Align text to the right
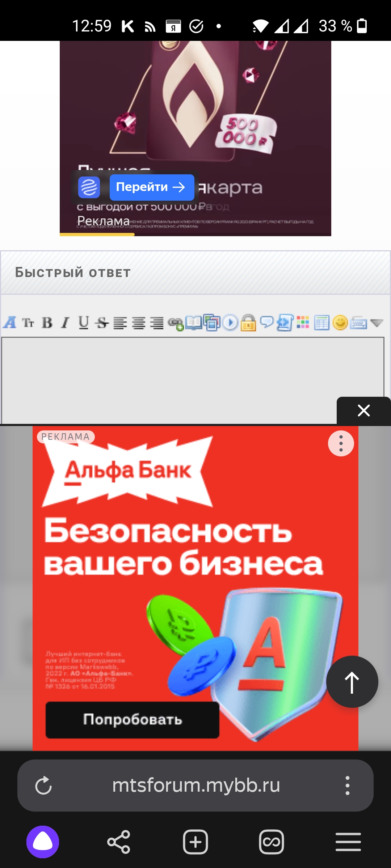This screenshot has height=868, width=391. coord(157,323)
